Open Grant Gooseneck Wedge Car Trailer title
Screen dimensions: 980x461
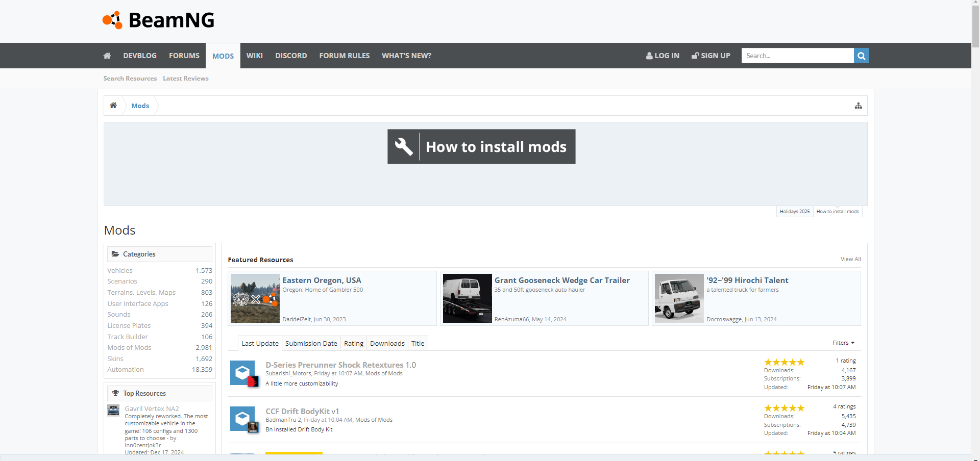[562, 280]
